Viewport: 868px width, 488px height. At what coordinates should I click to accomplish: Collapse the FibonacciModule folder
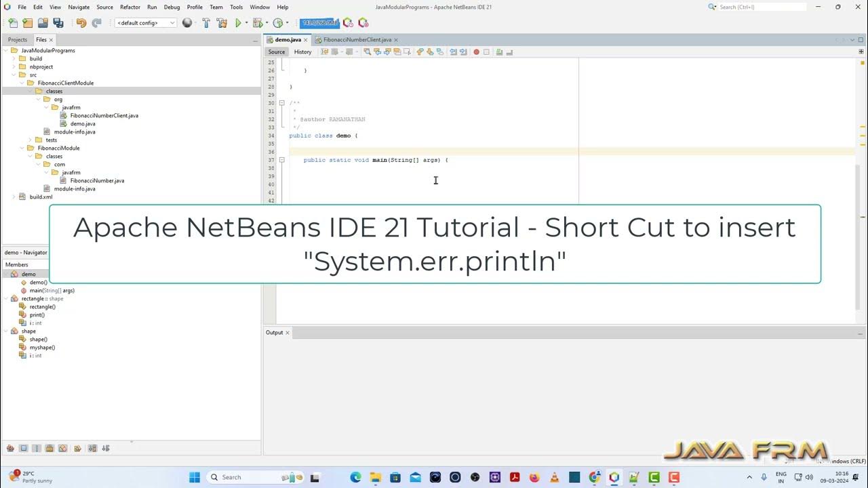coord(22,148)
